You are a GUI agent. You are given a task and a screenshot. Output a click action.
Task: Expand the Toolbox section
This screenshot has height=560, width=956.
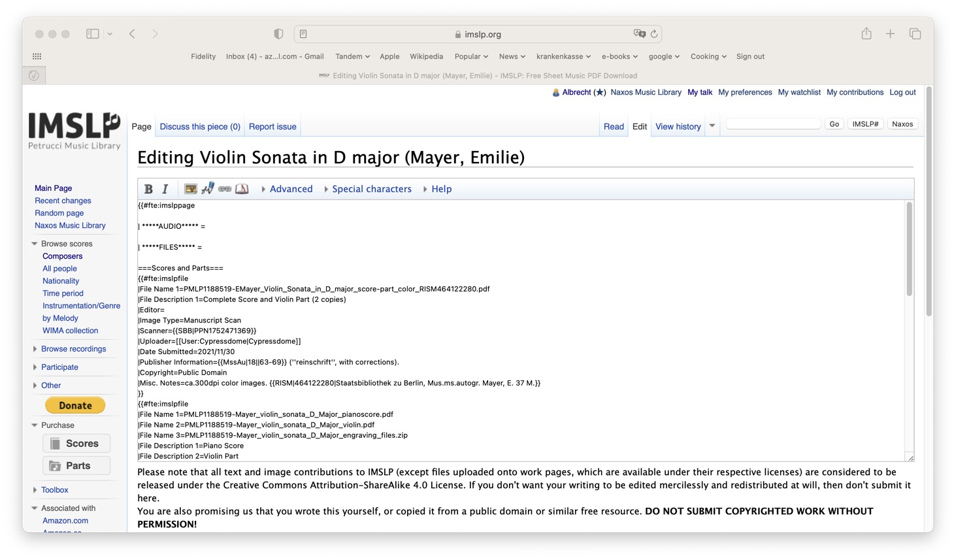(50, 490)
